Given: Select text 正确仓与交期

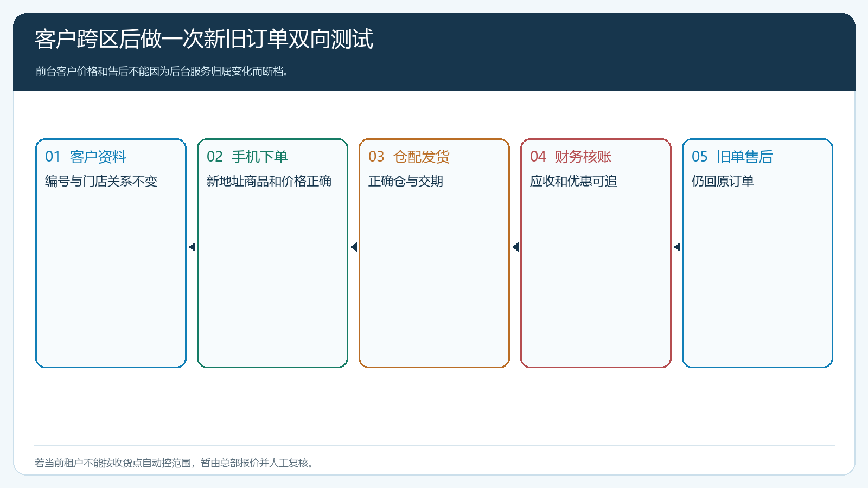Looking at the screenshot, I should (406, 181).
